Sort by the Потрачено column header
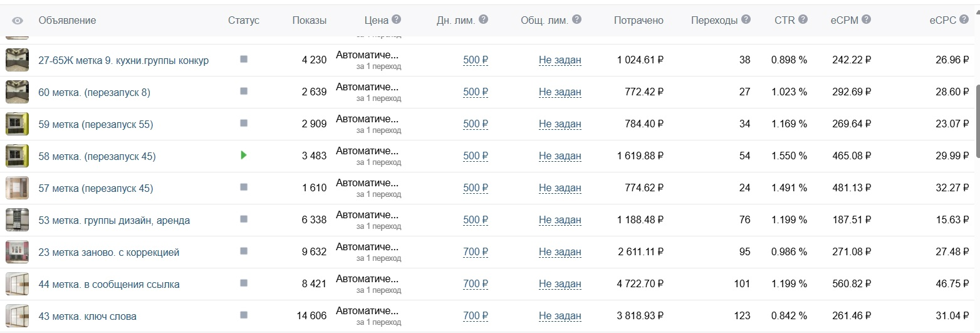Image resolution: width=980 pixels, height=333 pixels. tap(639, 20)
